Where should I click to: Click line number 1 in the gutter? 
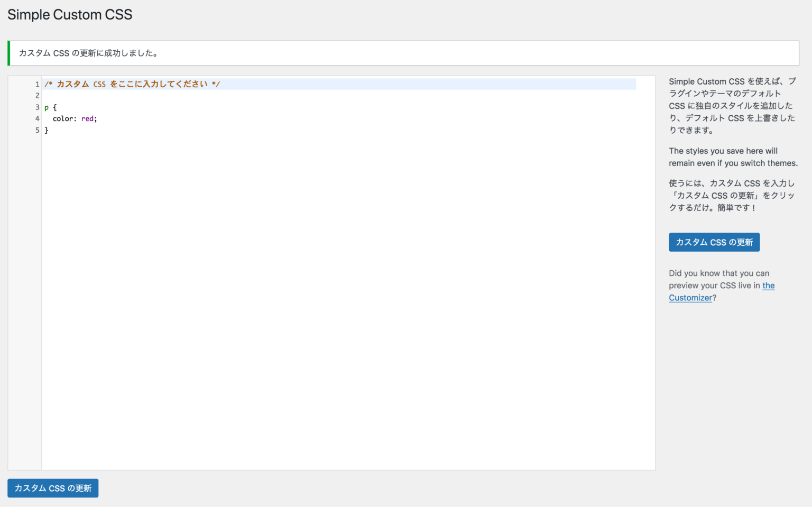pos(36,84)
